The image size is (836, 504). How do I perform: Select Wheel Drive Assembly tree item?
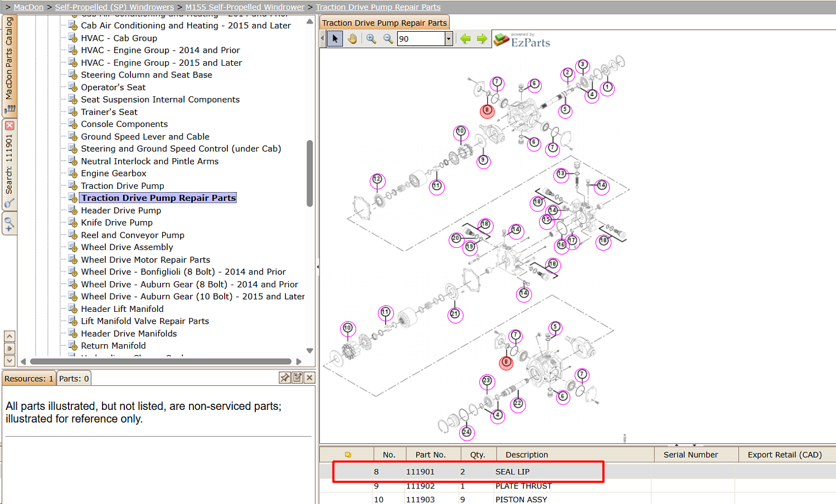click(127, 247)
